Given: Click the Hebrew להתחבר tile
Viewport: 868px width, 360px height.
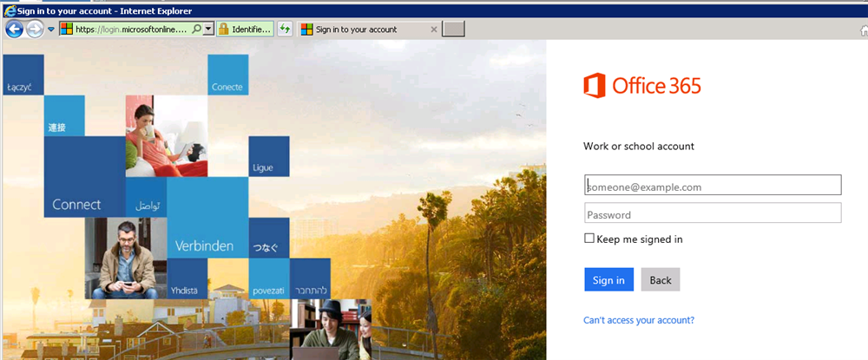Looking at the screenshot, I should [x=310, y=278].
